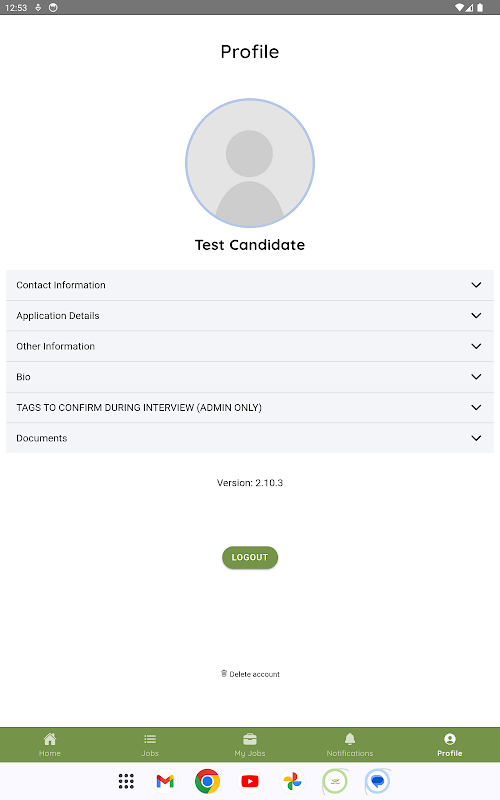This screenshot has height=800, width=500.
Task: Open the My Jobs briefcase icon
Action: click(250, 739)
